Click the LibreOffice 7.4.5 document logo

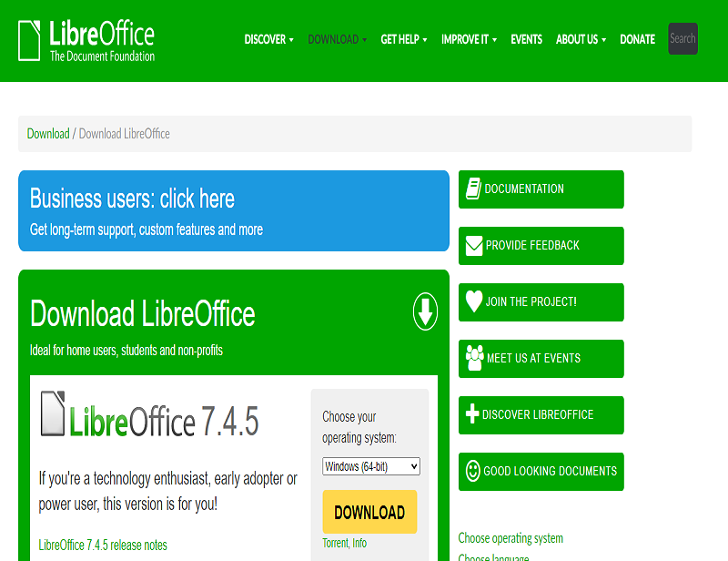click(53, 413)
